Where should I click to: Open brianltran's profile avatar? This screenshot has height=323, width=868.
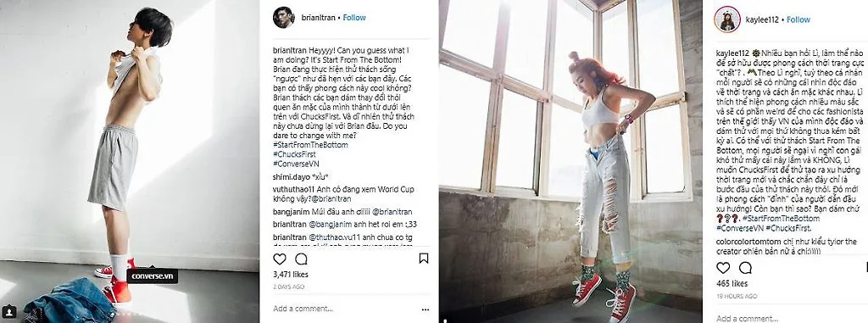point(283,17)
